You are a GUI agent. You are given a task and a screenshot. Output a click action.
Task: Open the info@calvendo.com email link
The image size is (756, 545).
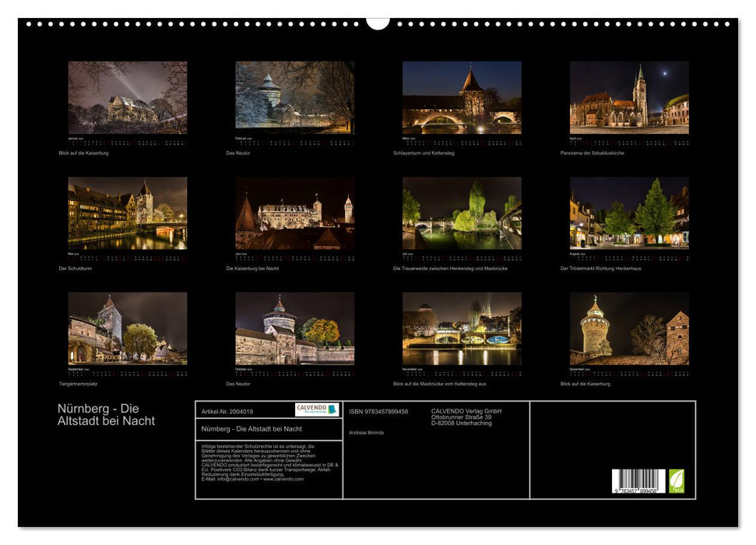click(238, 480)
